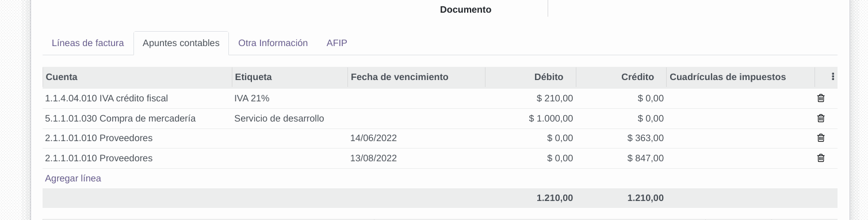Viewport: 868px width, 220px height.
Task: Edit the 14/06/2022 due date cell
Action: click(x=416, y=138)
